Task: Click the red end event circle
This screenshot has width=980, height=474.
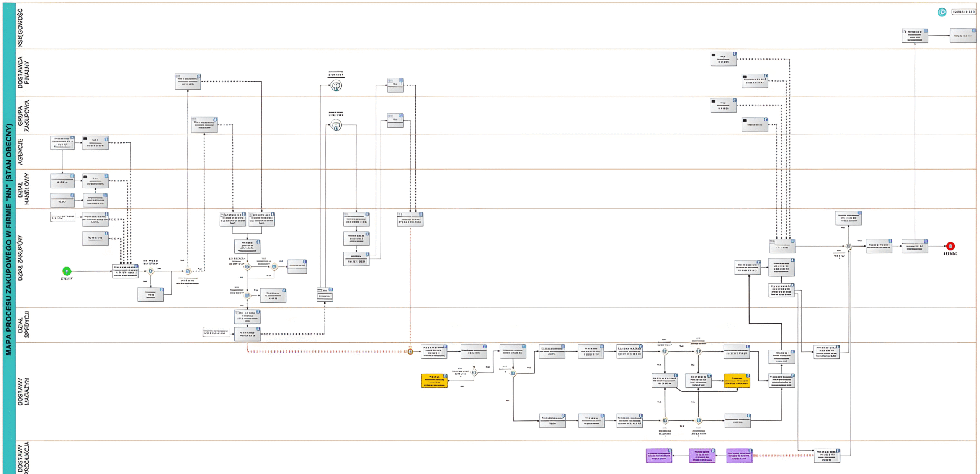Action: [950, 246]
